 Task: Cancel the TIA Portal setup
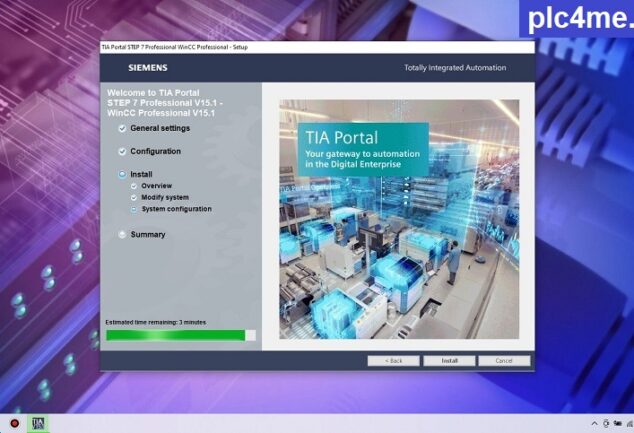point(504,360)
